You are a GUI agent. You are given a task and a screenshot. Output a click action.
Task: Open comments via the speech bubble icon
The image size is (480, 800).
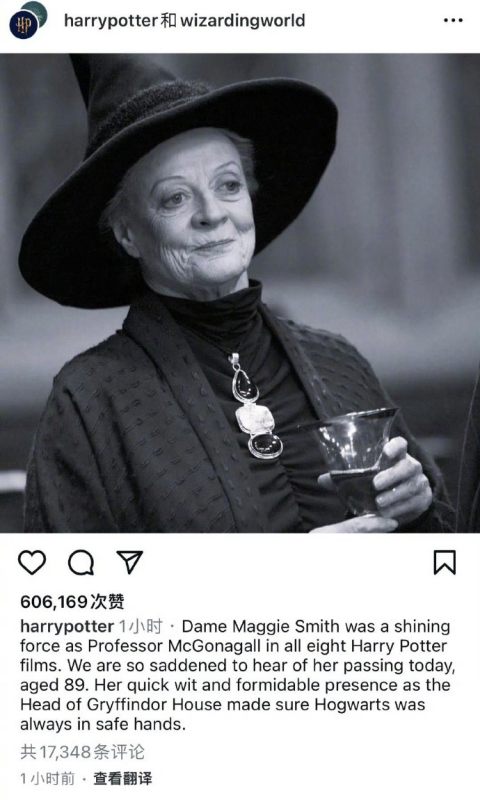coord(81,563)
